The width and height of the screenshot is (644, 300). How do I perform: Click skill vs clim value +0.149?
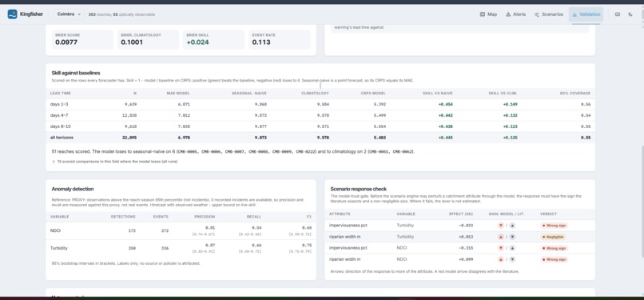[x=510, y=104]
